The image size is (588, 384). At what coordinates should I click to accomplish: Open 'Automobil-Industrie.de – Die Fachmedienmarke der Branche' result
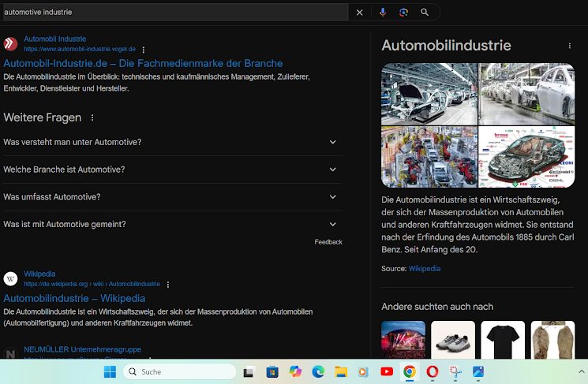(x=143, y=63)
